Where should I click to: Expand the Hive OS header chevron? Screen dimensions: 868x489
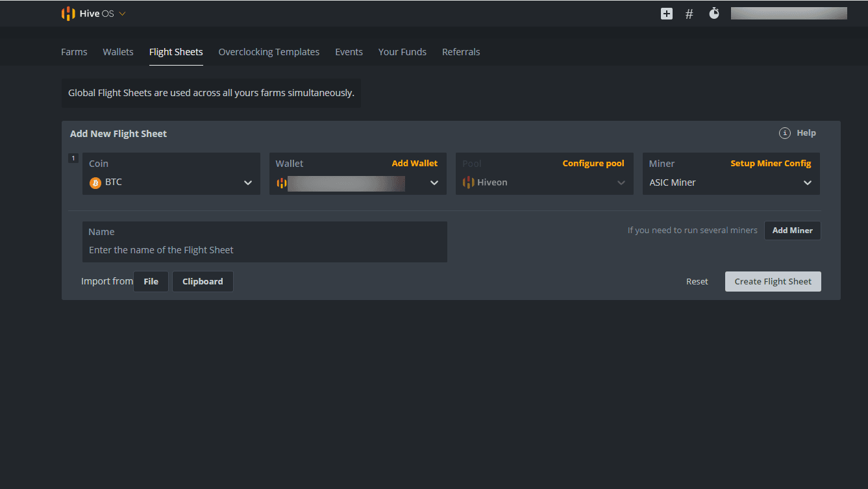[x=123, y=14]
